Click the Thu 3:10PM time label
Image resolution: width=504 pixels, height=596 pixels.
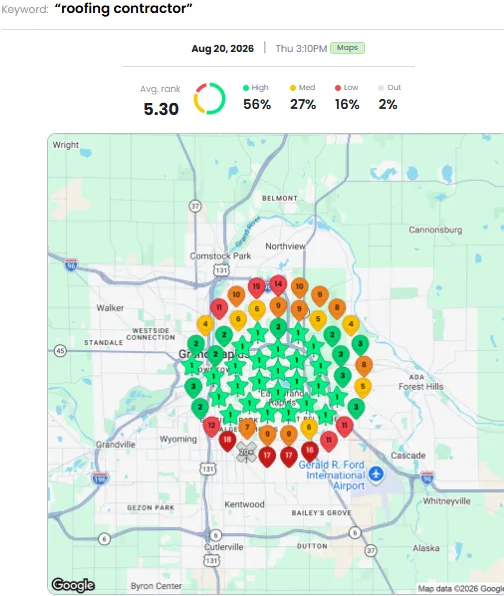pos(301,49)
